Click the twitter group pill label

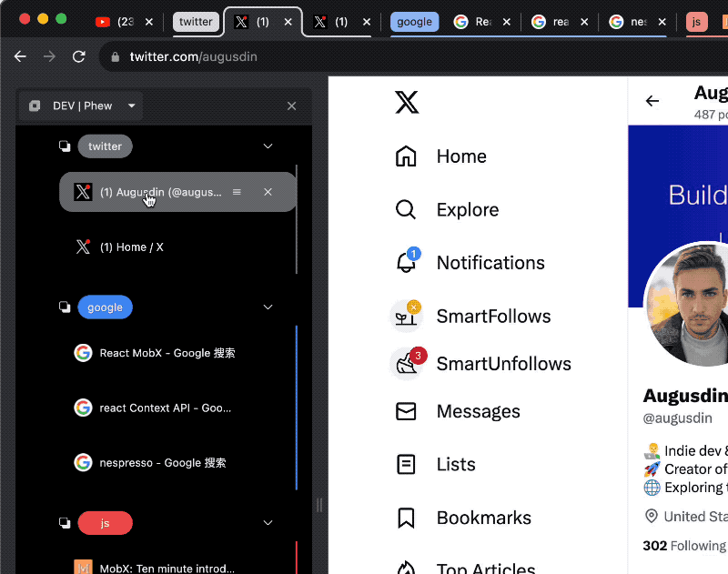point(105,146)
